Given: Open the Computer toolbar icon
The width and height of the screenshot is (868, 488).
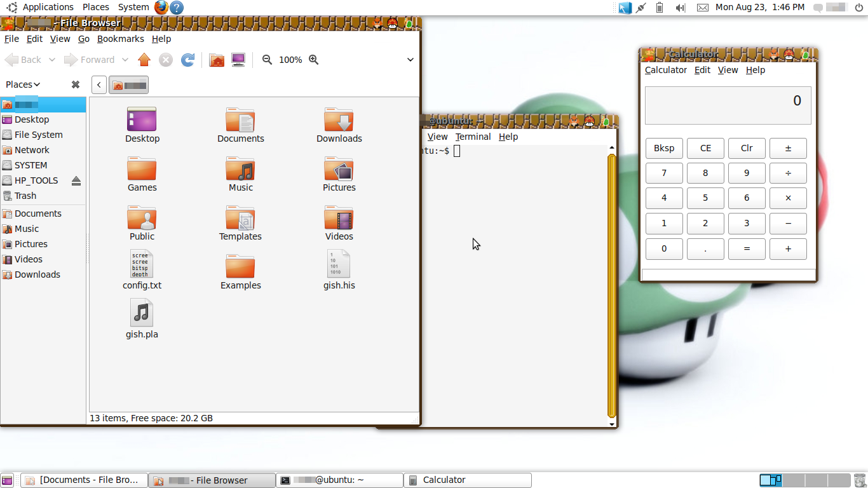Looking at the screenshot, I should pyautogui.click(x=238, y=60).
